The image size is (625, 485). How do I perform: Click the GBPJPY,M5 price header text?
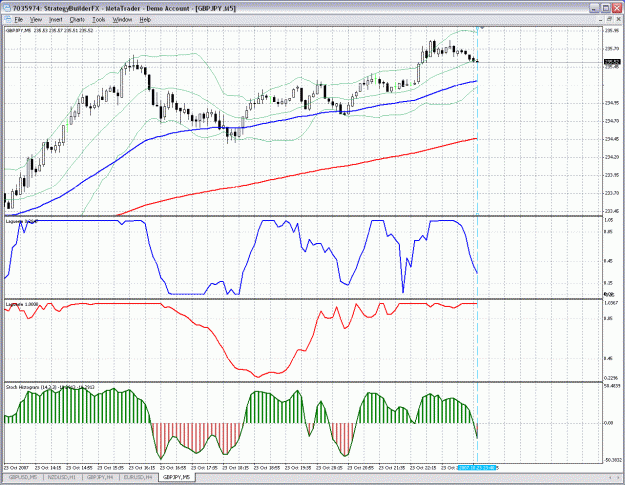coord(49,30)
